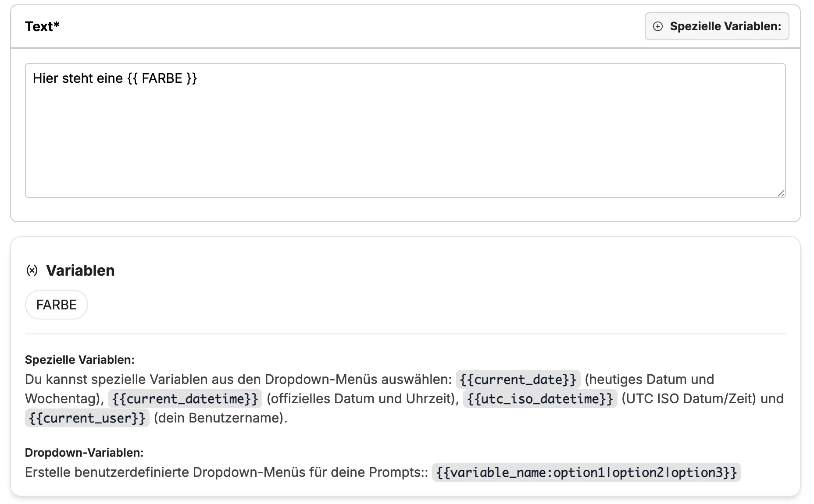
Task: Click the {{current_datetime}} code snippet
Action: pyautogui.click(x=185, y=399)
